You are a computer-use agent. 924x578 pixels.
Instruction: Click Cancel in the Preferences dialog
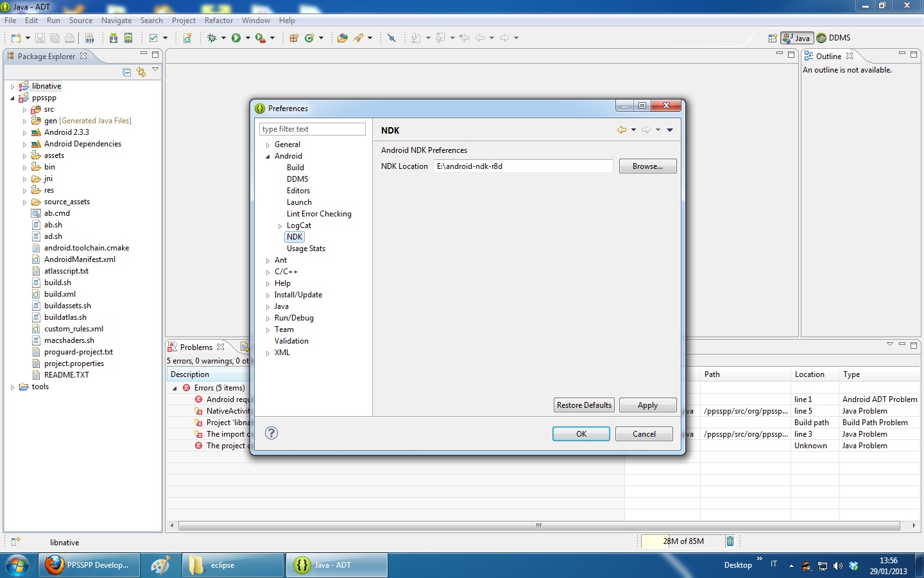(644, 434)
